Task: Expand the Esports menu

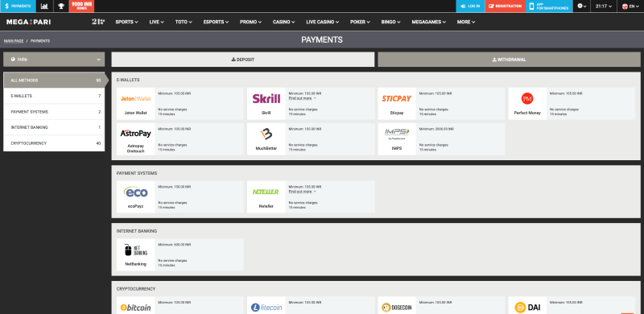Action: pos(216,23)
